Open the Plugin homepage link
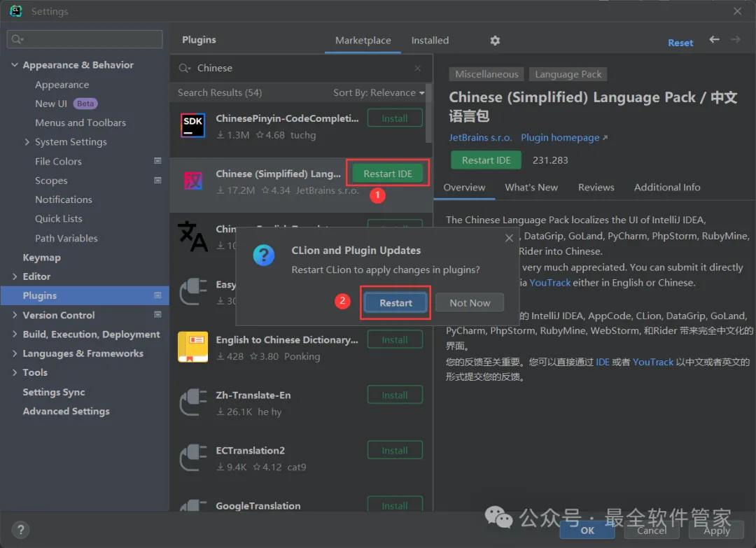 (x=563, y=137)
